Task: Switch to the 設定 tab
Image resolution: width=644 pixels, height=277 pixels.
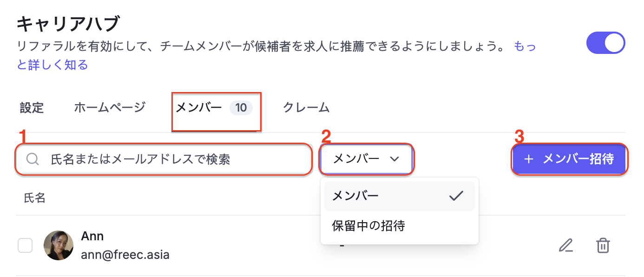Action: 32,108
